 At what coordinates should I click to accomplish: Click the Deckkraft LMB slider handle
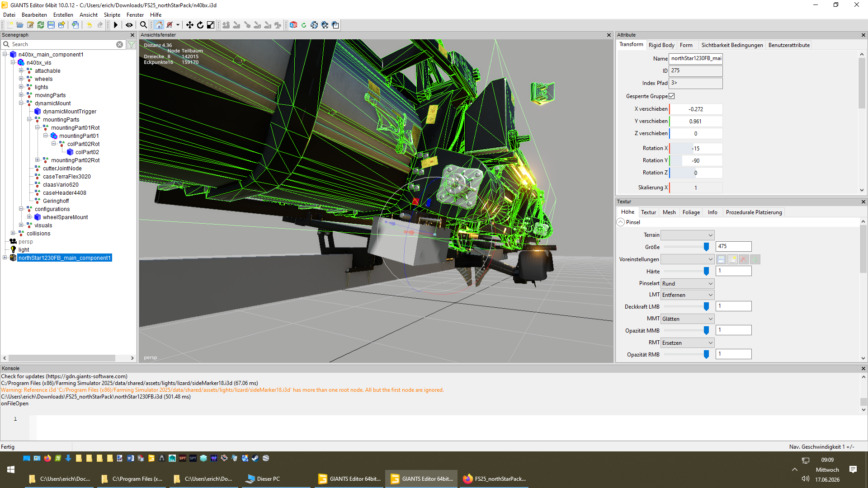point(706,306)
